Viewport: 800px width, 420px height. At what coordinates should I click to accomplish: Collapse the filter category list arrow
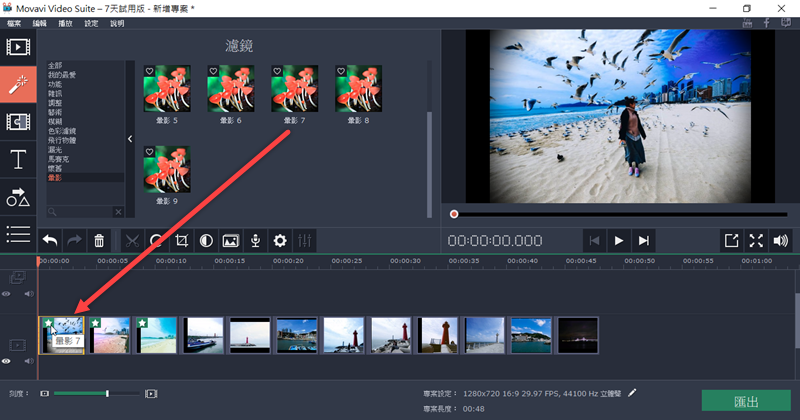pos(130,139)
